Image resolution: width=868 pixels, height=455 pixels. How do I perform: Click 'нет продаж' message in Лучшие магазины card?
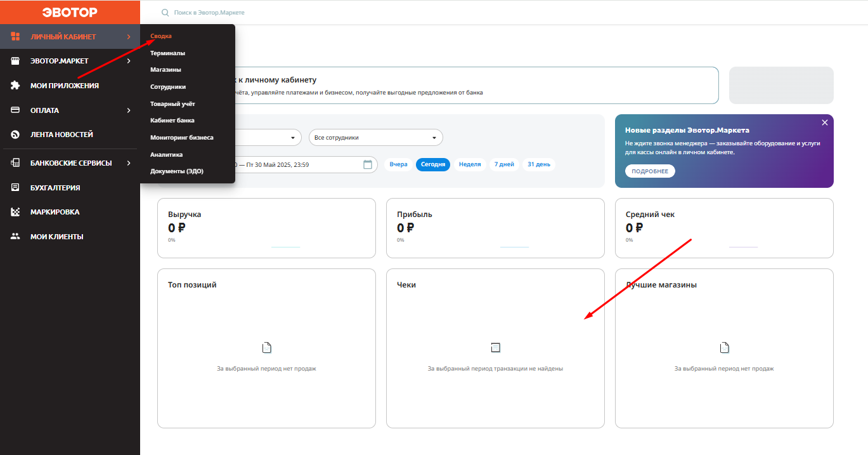point(724,369)
